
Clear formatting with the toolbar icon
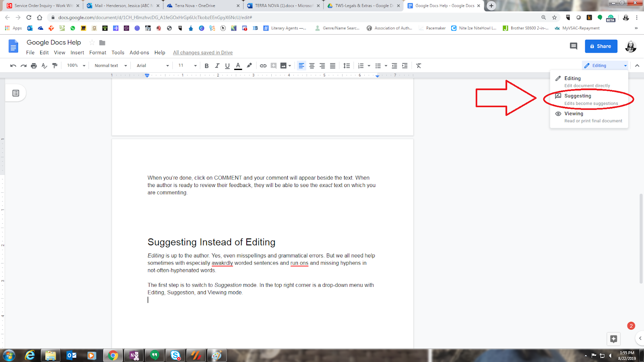pyautogui.click(x=419, y=66)
